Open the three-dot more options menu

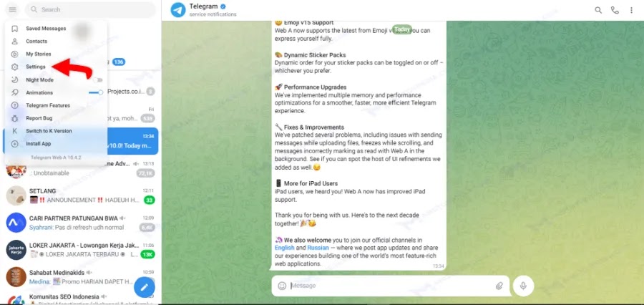click(x=631, y=10)
